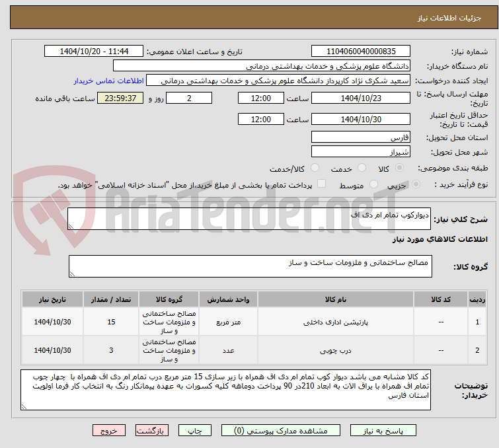Click the response deadline date 1404/10/23

click(x=361, y=98)
